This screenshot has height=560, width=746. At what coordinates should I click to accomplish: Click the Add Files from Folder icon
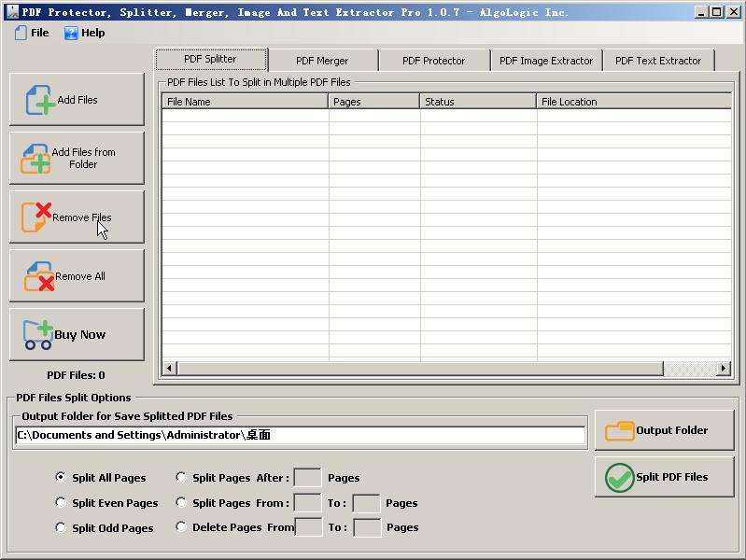point(35,159)
